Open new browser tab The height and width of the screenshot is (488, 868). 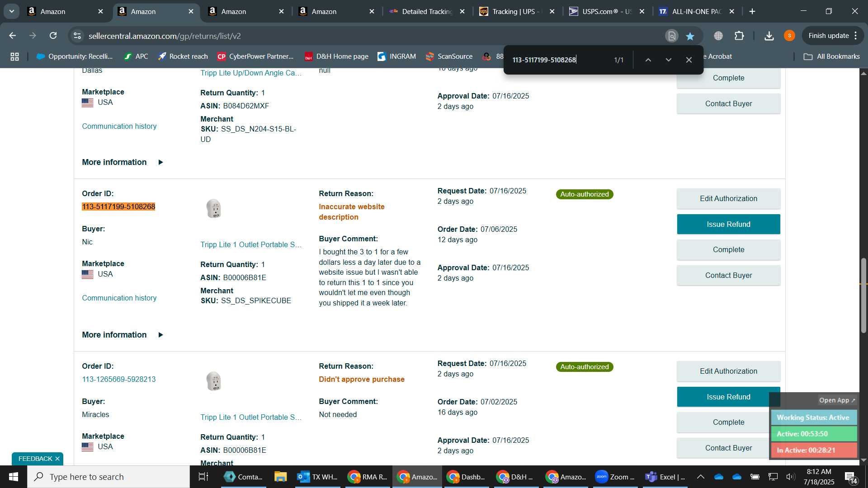point(752,11)
